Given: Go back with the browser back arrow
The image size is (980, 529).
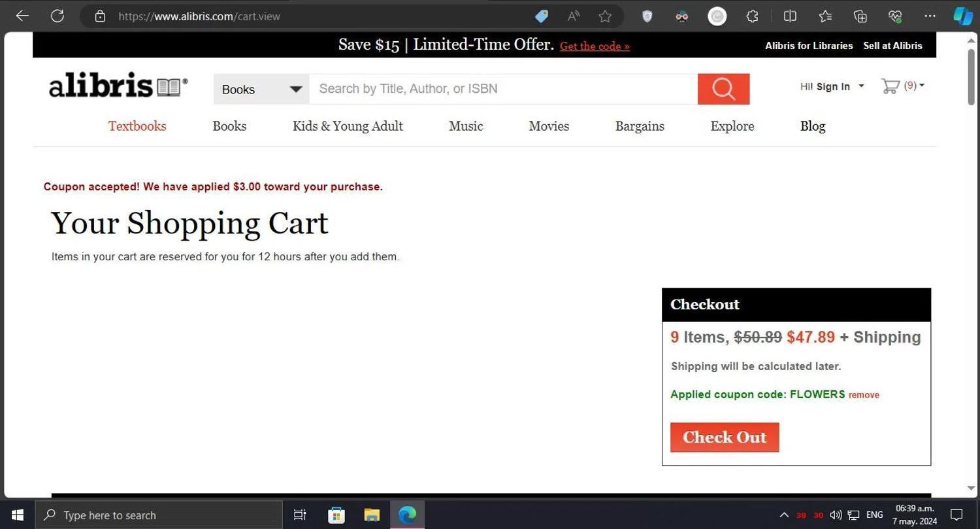Looking at the screenshot, I should click(22, 16).
